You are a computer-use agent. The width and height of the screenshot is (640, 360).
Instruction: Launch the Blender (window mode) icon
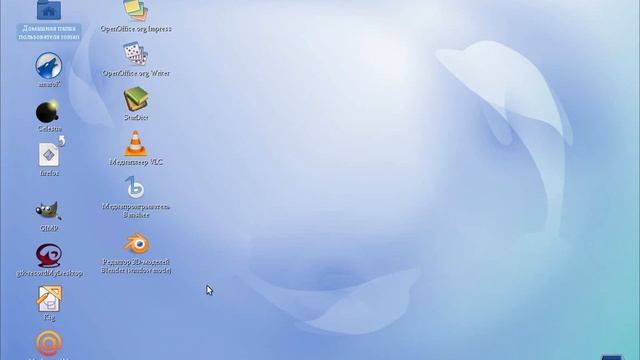click(x=137, y=244)
